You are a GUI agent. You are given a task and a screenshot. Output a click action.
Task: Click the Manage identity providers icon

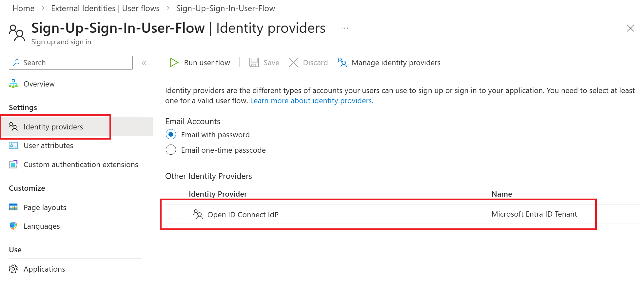click(342, 62)
